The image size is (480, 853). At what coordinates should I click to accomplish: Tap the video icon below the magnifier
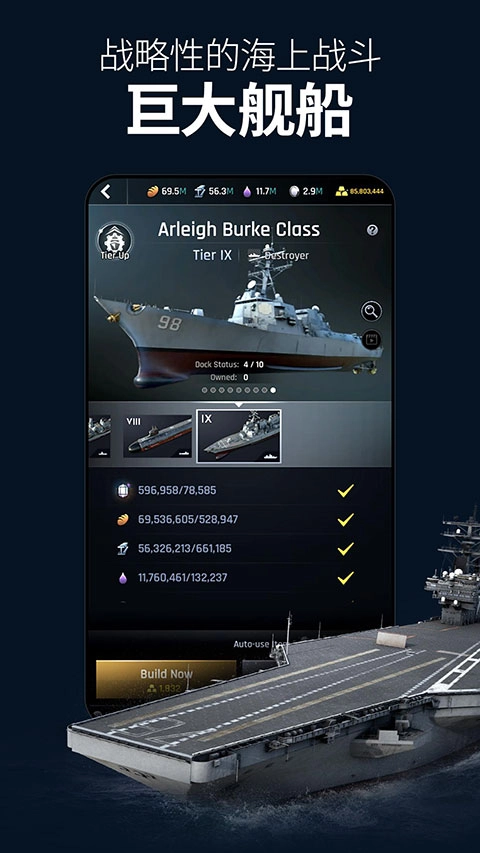pyautogui.click(x=372, y=340)
